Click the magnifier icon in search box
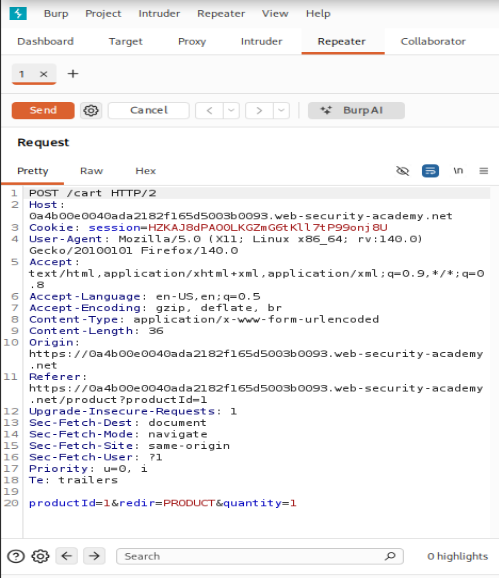 [x=390, y=556]
